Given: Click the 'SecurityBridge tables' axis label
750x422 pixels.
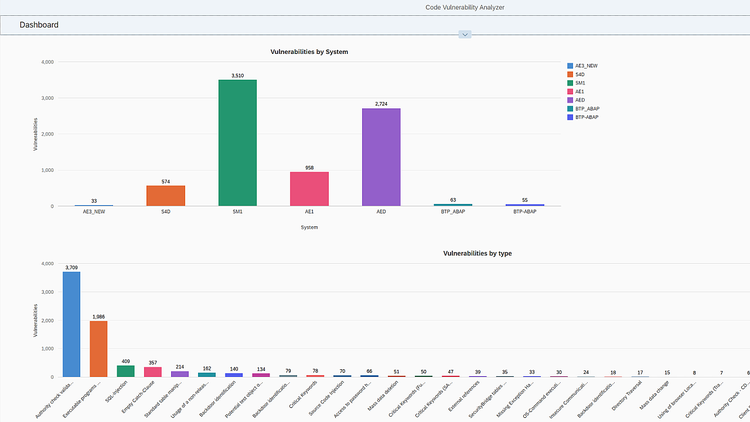Looking at the screenshot, I should (488, 399).
